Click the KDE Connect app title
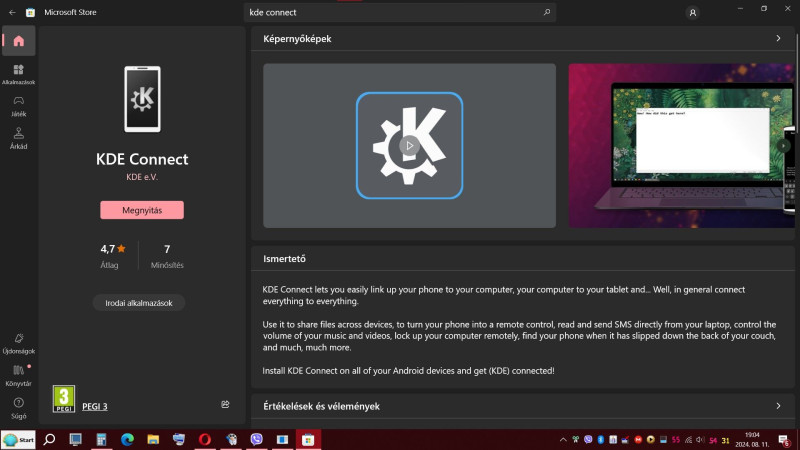800x450 pixels. click(x=142, y=159)
